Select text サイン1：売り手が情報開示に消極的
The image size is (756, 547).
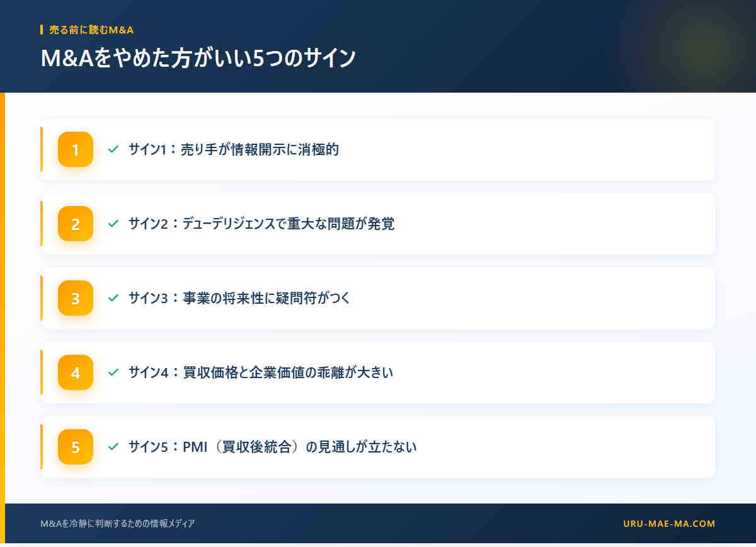pyautogui.click(x=234, y=149)
